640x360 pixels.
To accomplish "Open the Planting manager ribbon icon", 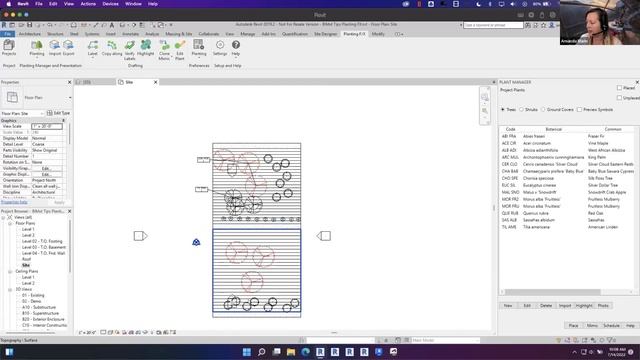I will (37, 48).
